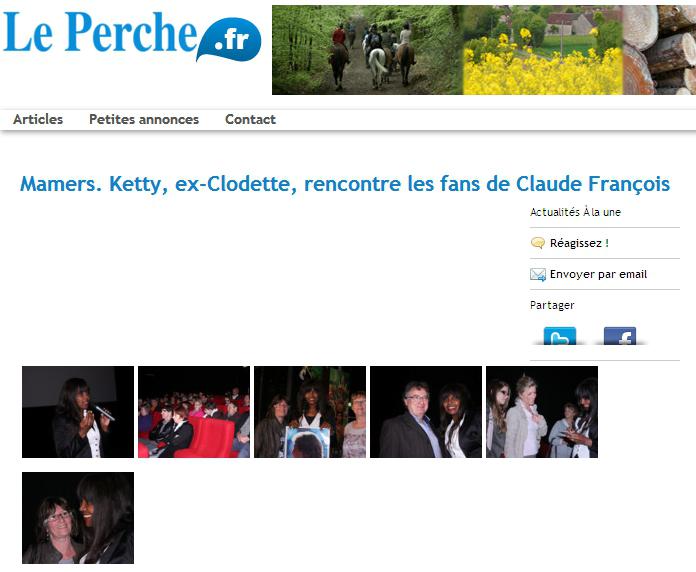The image size is (696, 572).
Task: Open the À la une link
Action: pos(602,212)
